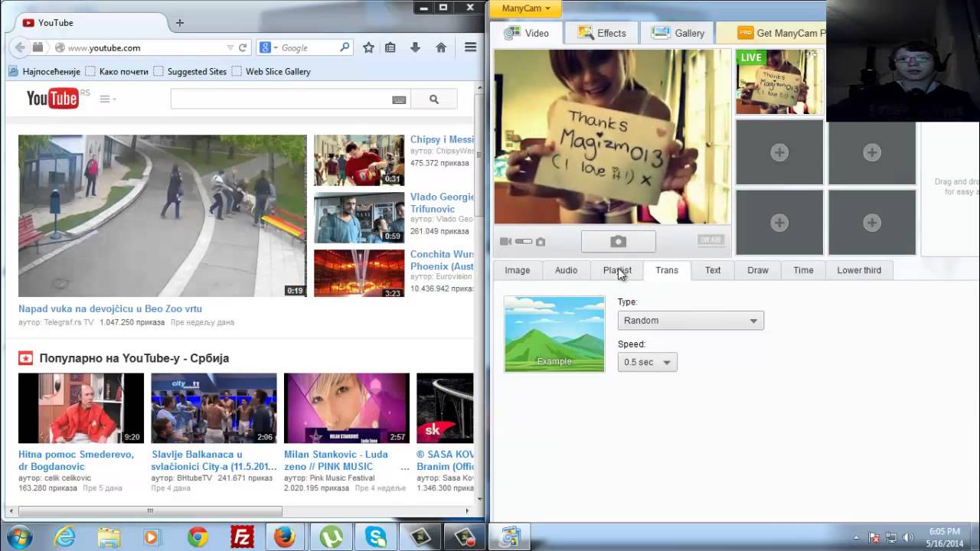The height and width of the screenshot is (551, 980).
Task: Open the video Napad vuka na devojčicu link
Action: click(110, 309)
